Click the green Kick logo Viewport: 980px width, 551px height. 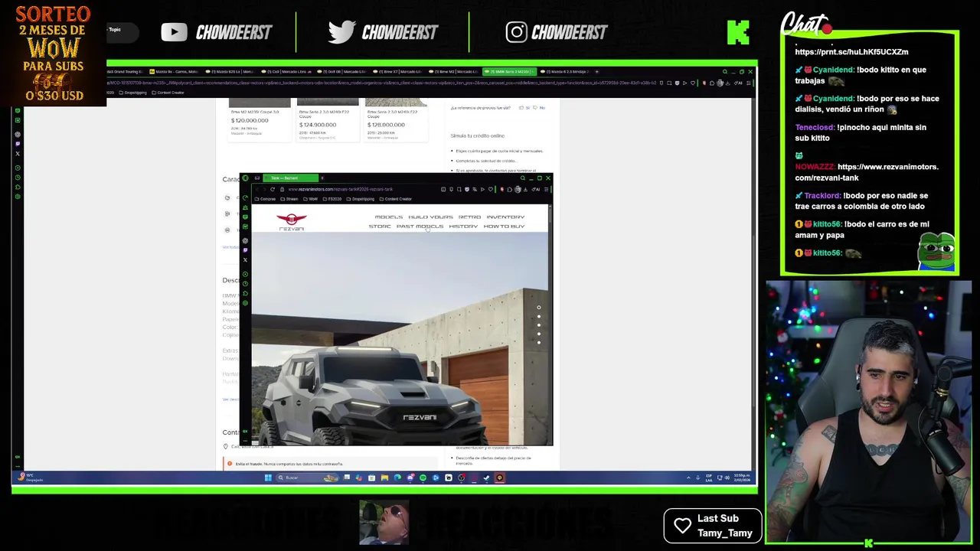738,32
